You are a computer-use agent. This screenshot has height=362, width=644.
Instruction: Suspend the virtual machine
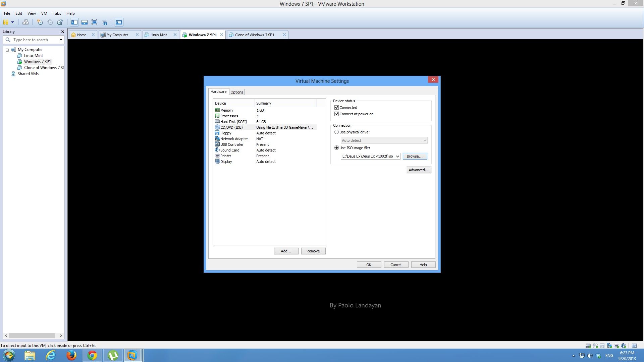tap(6, 22)
